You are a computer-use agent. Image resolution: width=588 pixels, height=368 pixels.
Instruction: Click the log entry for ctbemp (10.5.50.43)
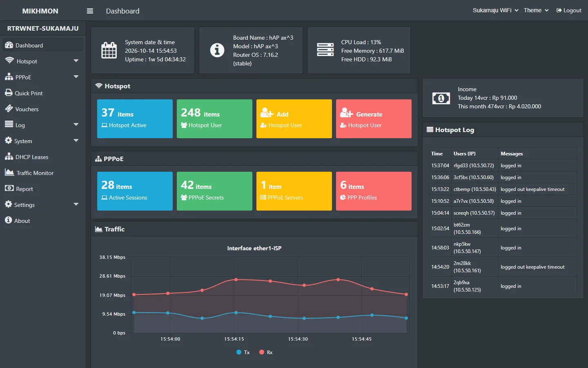click(503, 189)
